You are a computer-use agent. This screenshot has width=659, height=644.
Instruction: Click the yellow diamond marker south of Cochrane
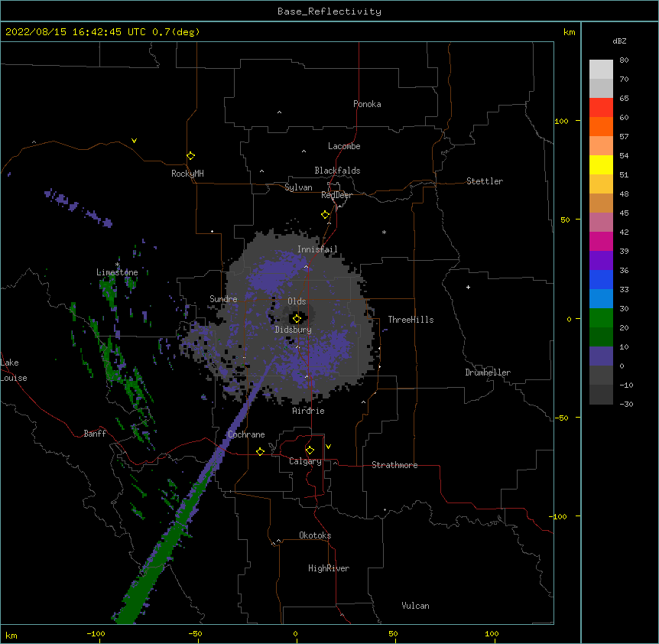tap(260, 451)
